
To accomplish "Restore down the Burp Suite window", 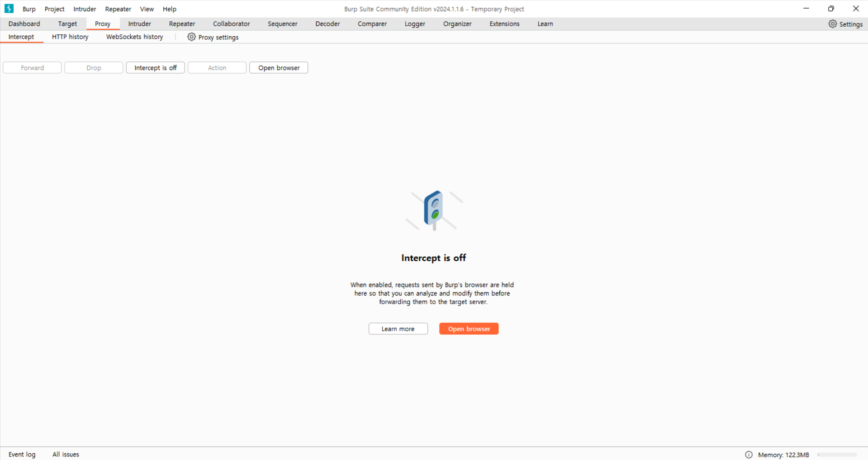I will [x=831, y=9].
